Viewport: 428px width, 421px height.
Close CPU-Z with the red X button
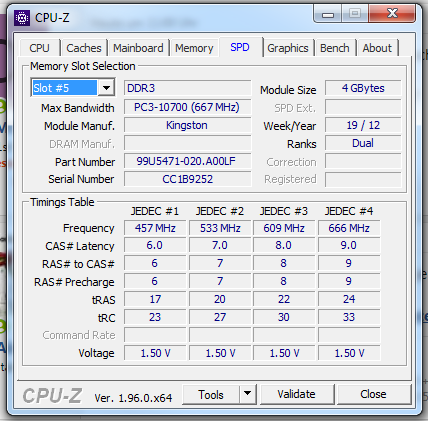coord(392,14)
